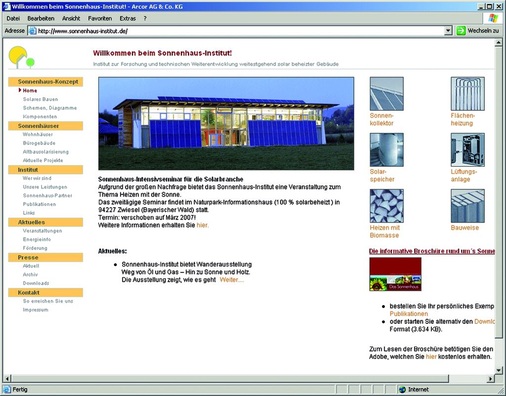
Task: Open Energieinfo sidebar link
Action: click(x=37, y=239)
